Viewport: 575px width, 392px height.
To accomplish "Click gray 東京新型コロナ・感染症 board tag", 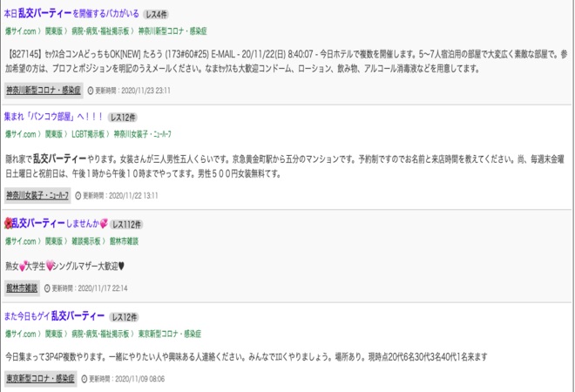I will point(40,378).
